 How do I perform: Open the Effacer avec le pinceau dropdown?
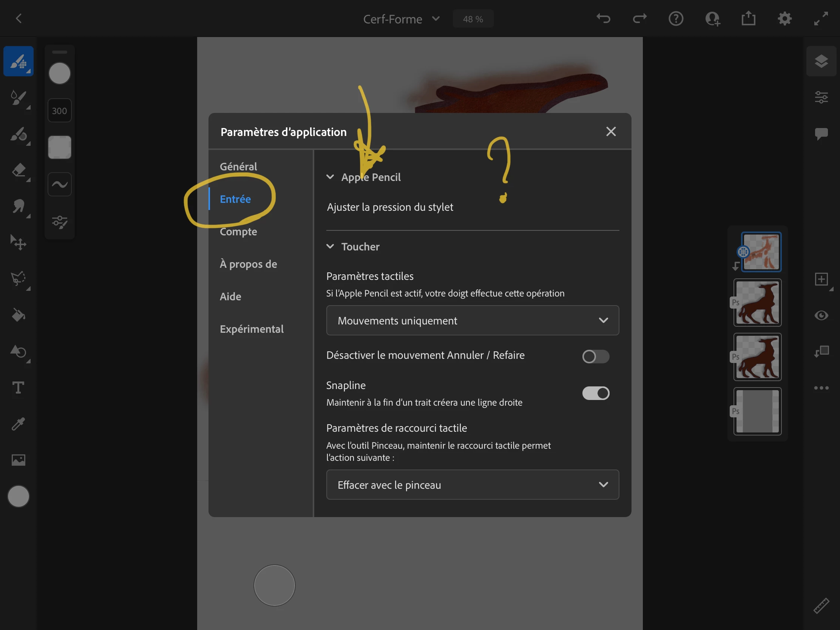tap(472, 485)
